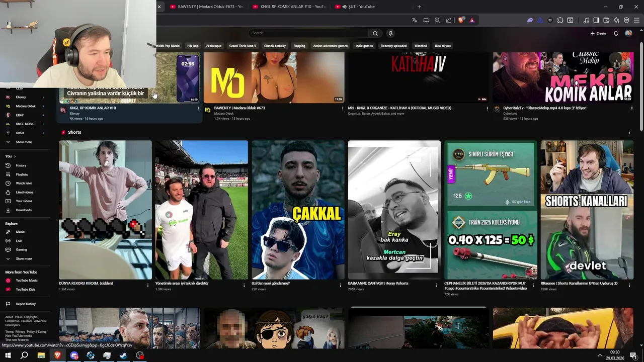Click the Windows Start button

coord(8,355)
